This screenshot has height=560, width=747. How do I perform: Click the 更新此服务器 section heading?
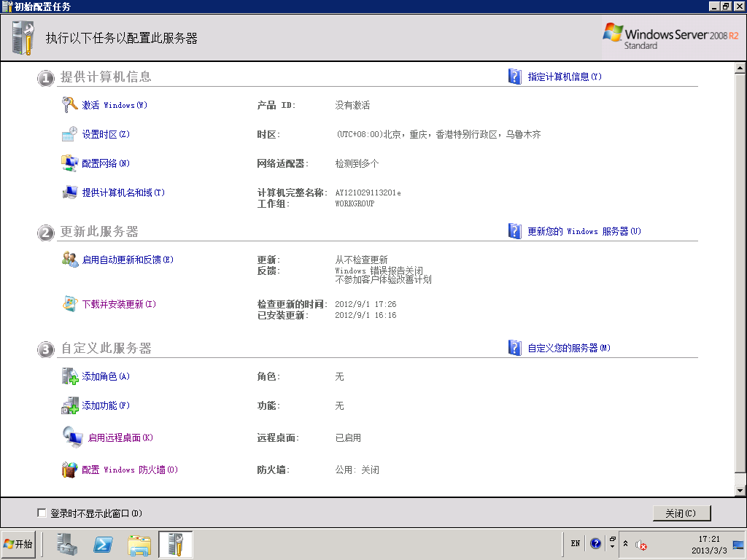99,231
